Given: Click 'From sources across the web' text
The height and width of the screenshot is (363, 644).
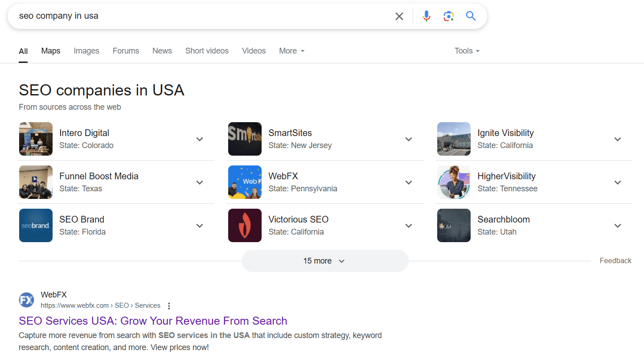Looking at the screenshot, I should 70,107.
